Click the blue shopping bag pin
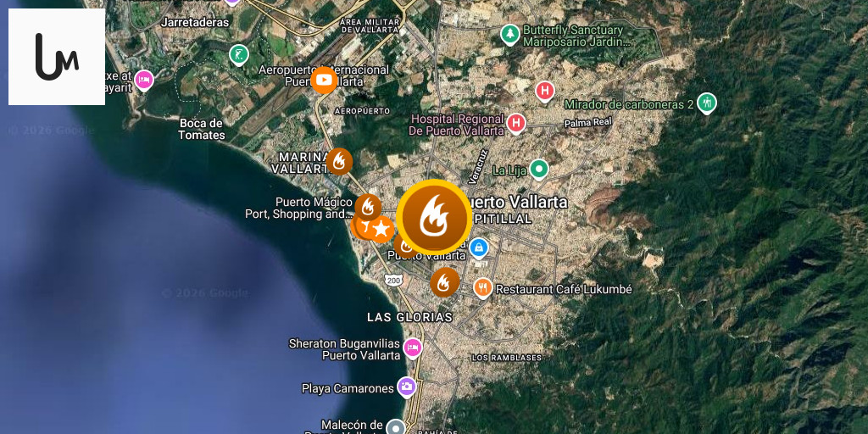 click(x=479, y=249)
